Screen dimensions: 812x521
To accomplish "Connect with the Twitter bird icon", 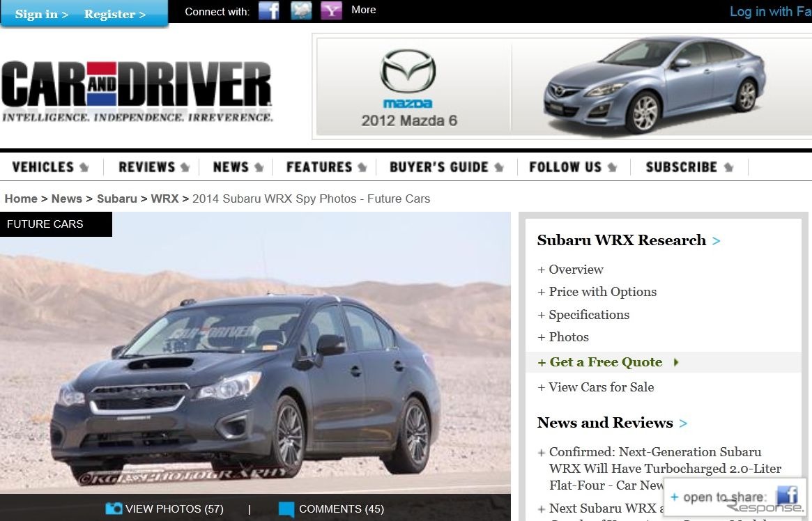I will click(301, 10).
